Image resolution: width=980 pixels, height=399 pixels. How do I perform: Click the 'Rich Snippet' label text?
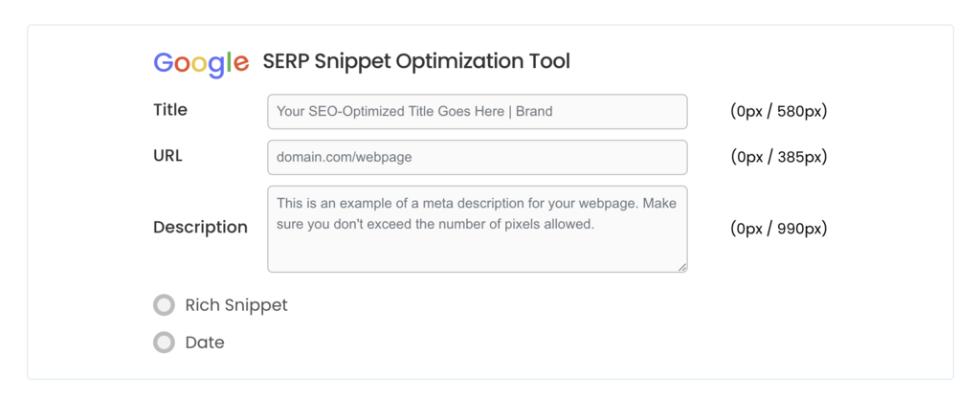236,305
